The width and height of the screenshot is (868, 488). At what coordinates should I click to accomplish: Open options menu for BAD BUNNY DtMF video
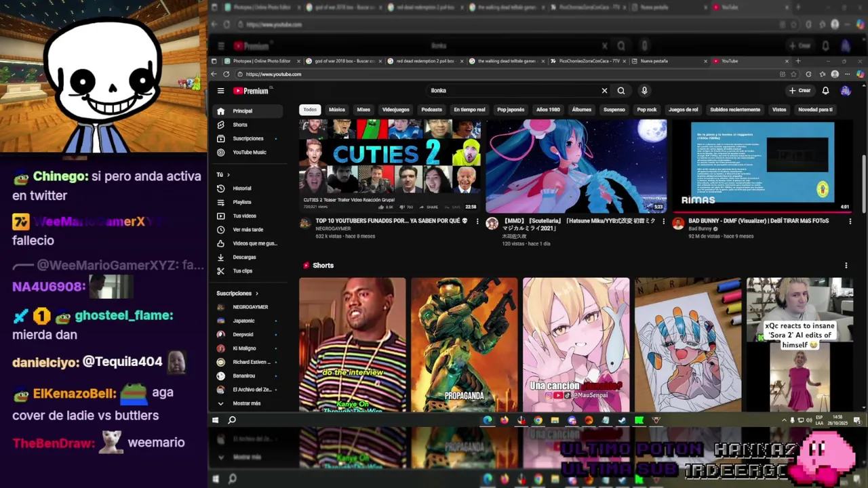click(850, 222)
